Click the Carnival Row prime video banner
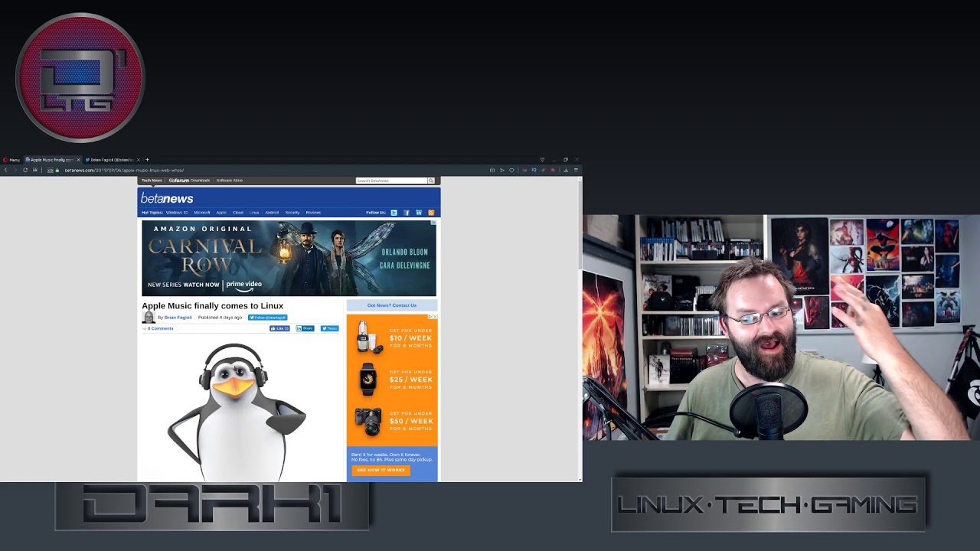Screen dimensions: 980x551 (289, 258)
